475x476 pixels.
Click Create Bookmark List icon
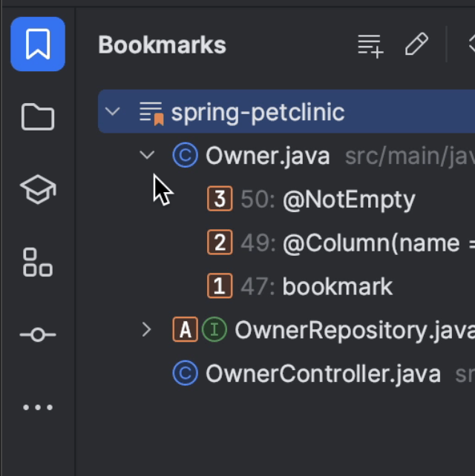(370, 46)
